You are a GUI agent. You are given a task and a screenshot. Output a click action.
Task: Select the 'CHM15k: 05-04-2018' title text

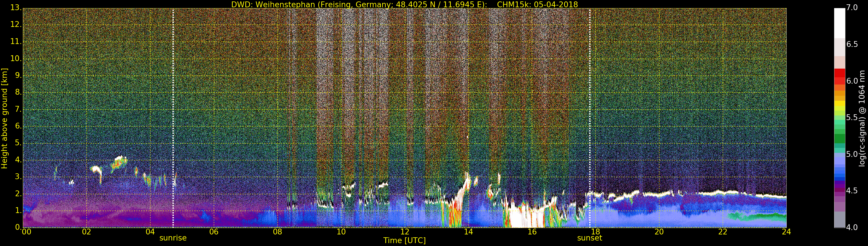coord(538,4)
